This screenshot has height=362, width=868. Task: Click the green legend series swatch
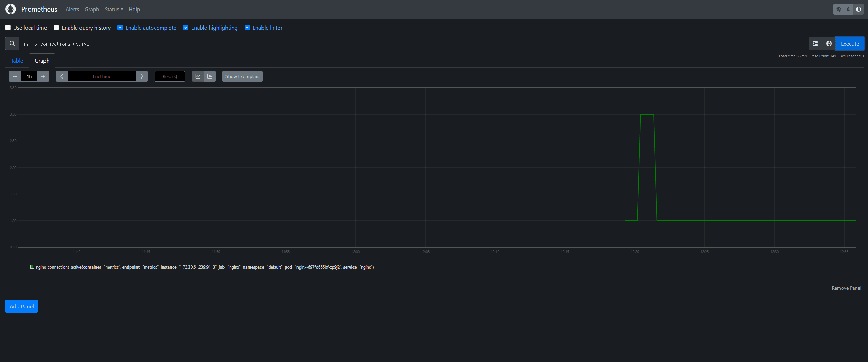pyautogui.click(x=32, y=267)
